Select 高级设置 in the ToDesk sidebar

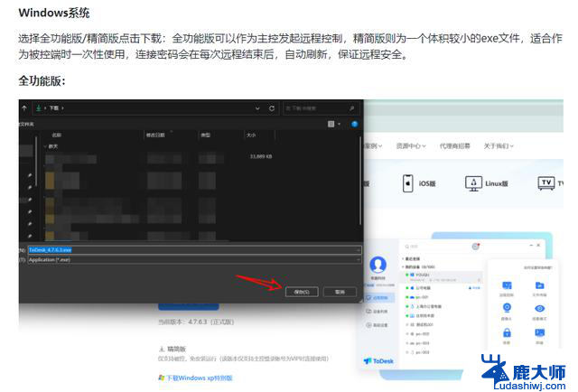tap(377, 325)
